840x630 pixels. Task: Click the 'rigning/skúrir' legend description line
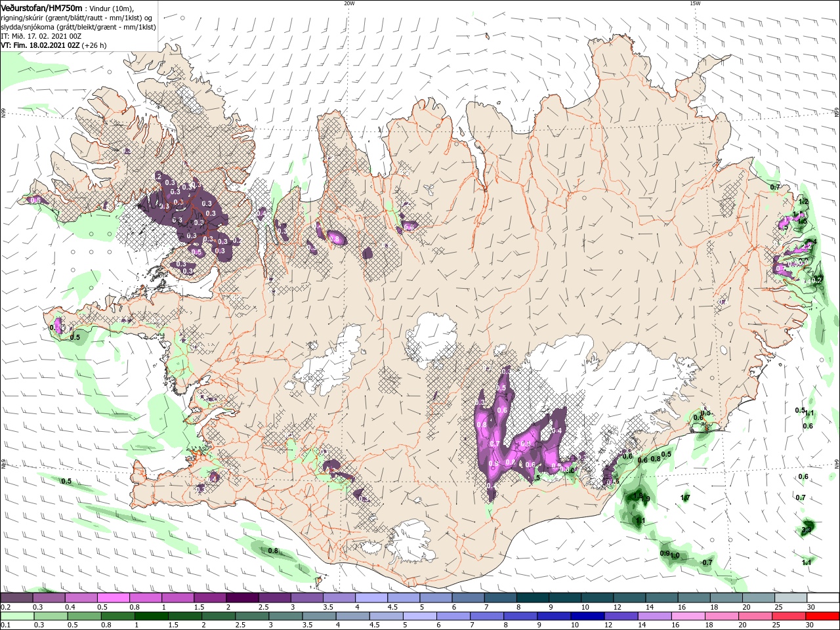click(77, 18)
